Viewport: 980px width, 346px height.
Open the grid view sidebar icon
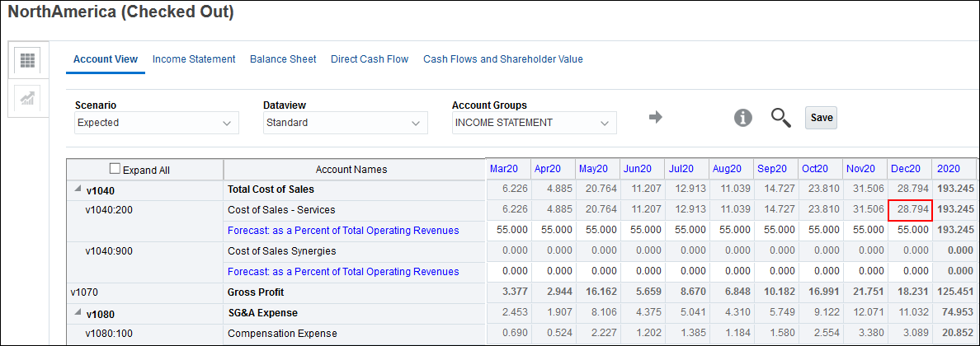[28, 61]
